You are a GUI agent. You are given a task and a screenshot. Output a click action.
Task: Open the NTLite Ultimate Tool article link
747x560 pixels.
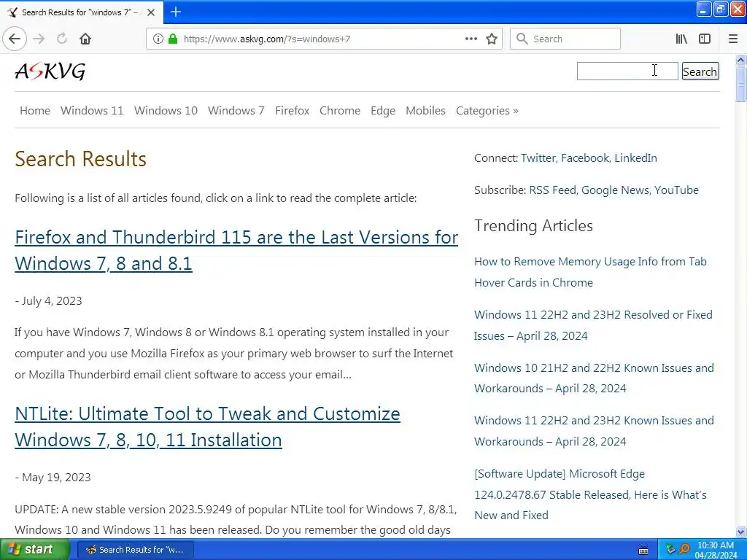click(x=207, y=427)
